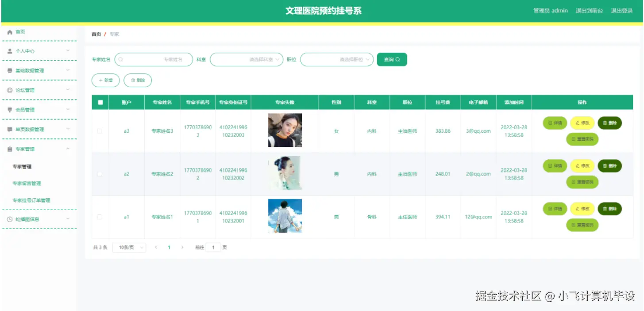
Task: Click 修改 button for row a1
Action: tap(582, 209)
